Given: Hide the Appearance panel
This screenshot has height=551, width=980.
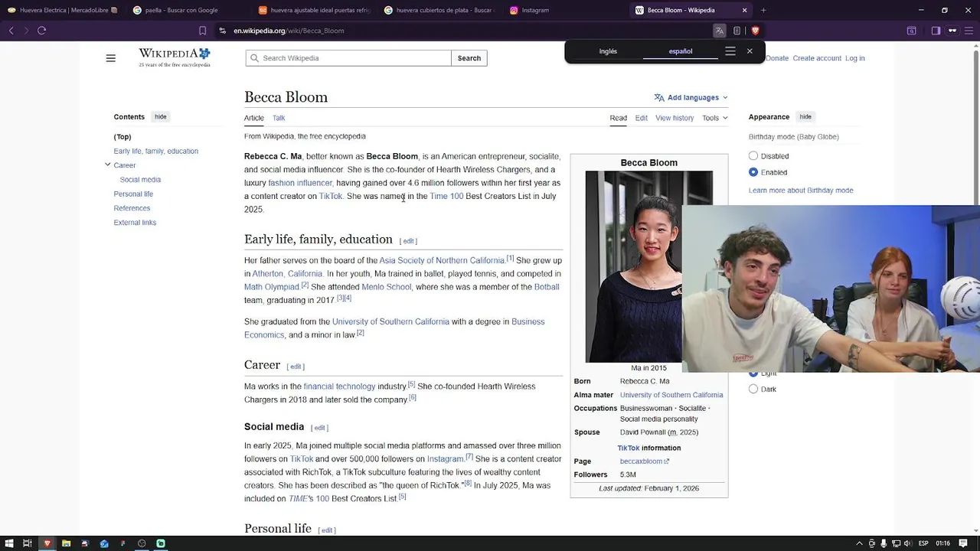Looking at the screenshot, I should click(x=805, y=117).
